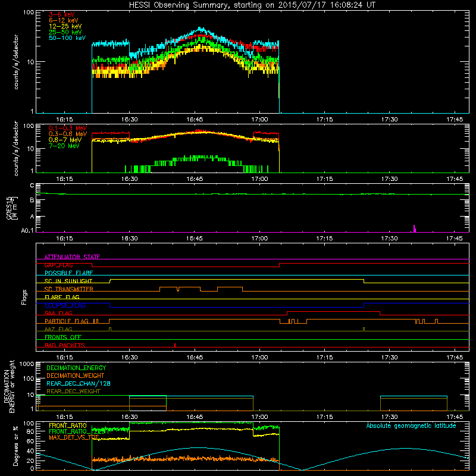Image resolution: width=476 pixels, height=476 pixels.
Task: Select the SC_TRANSMITTER flag label
Action: [68, 289]
